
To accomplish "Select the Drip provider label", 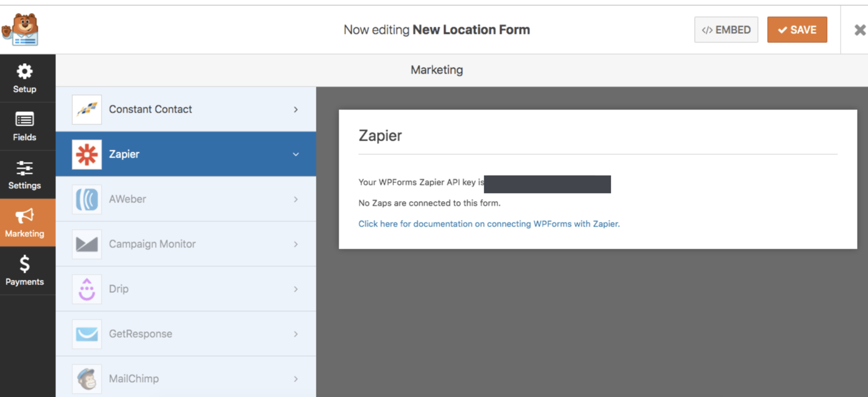I will [119, 289].
